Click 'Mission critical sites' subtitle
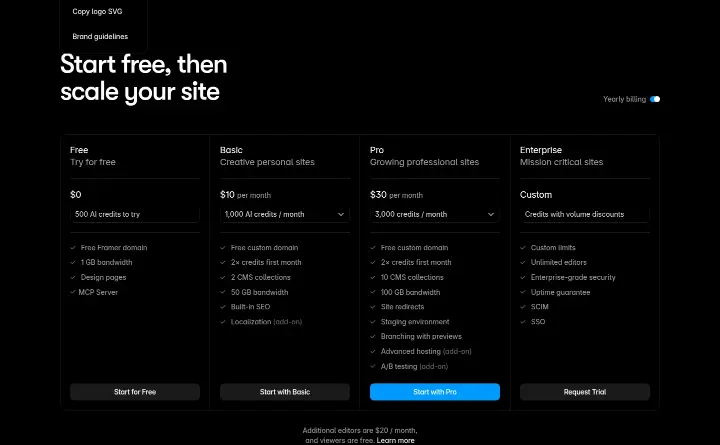The width and height of the screenshot is (720, 445). 561,162
